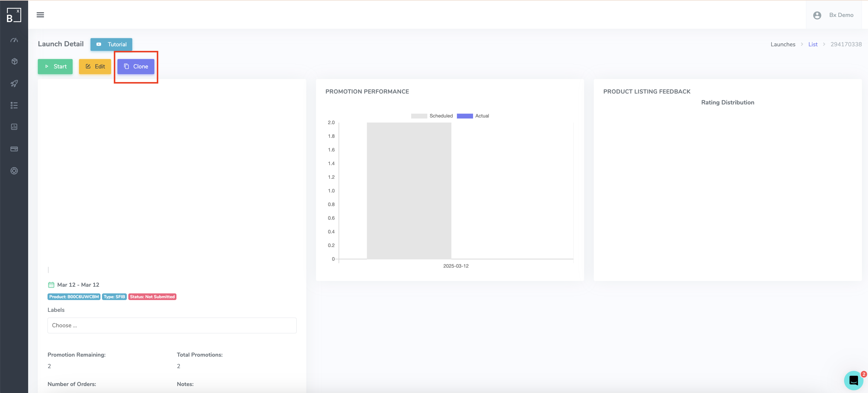Open the support lifebuoy sidebar icon
Screen dimensions: 868x393
pos(14,171)
